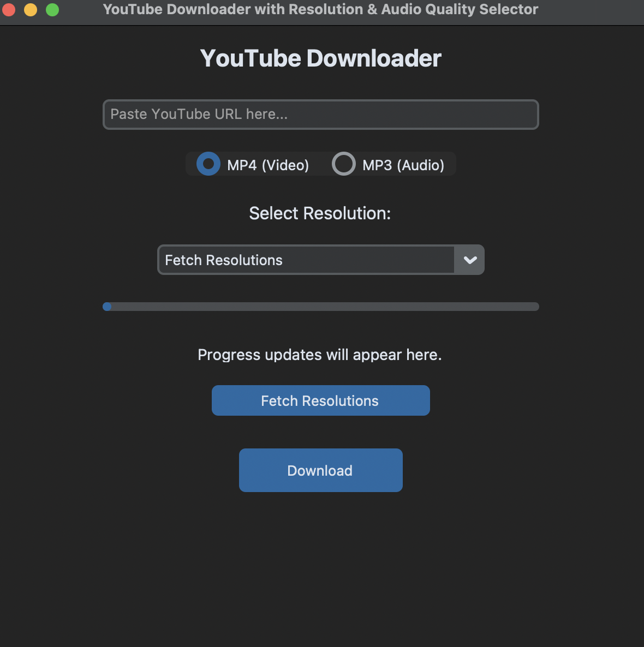644x647 pixels.
Task: Select the MP3 (Audio) radio button
Action: (x=344, y=164)
